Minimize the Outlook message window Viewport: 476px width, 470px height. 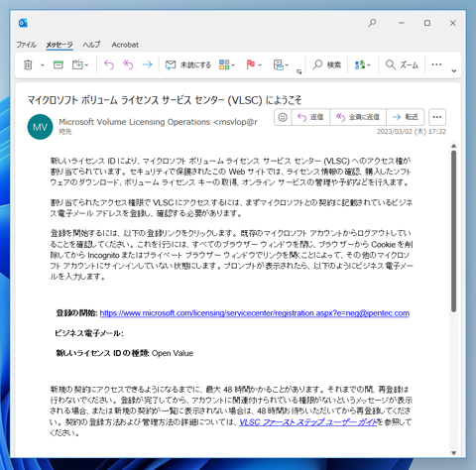click(402, 23)
